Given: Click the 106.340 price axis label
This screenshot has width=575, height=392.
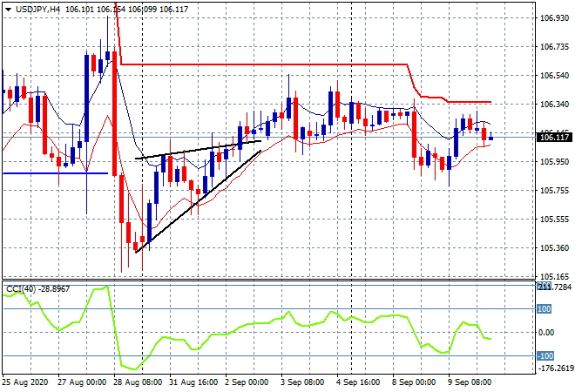Looking at the screenshot, I should click(554, 105).
